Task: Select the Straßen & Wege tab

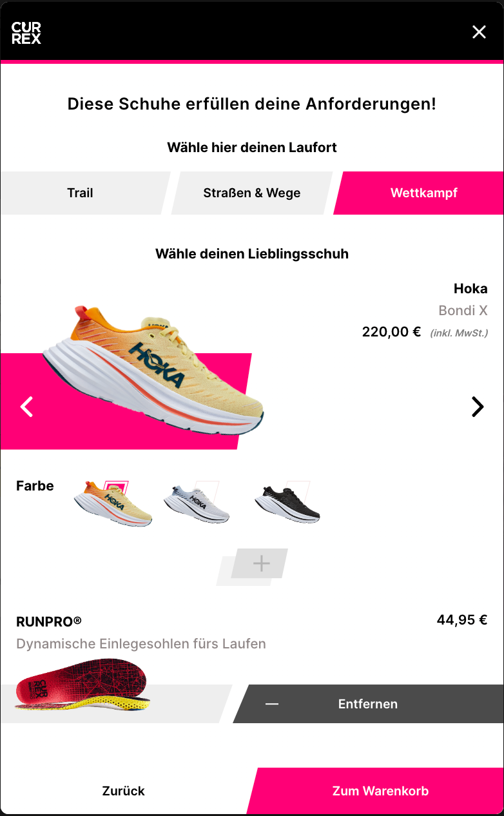Action: (252, 193)
